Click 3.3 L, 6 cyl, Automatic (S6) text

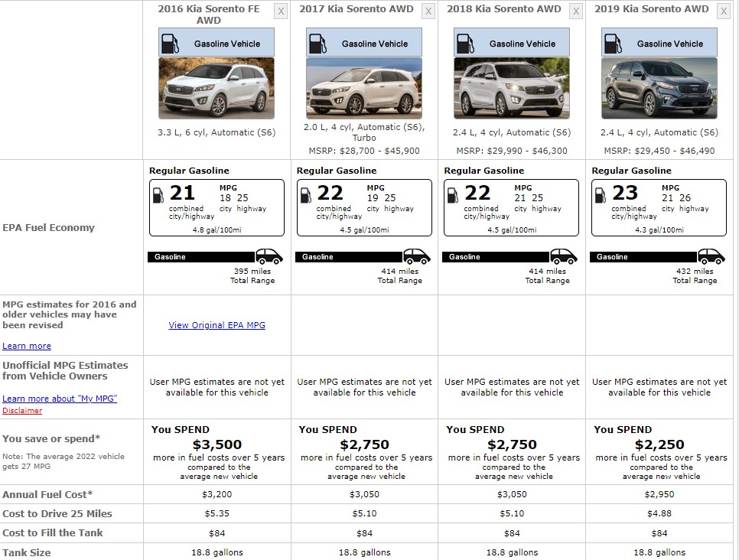(216, 132)
